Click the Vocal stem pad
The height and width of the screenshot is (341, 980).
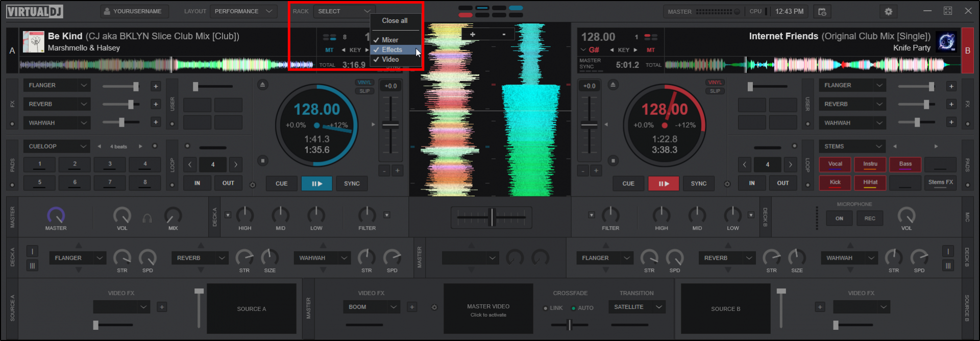[835, 164]
